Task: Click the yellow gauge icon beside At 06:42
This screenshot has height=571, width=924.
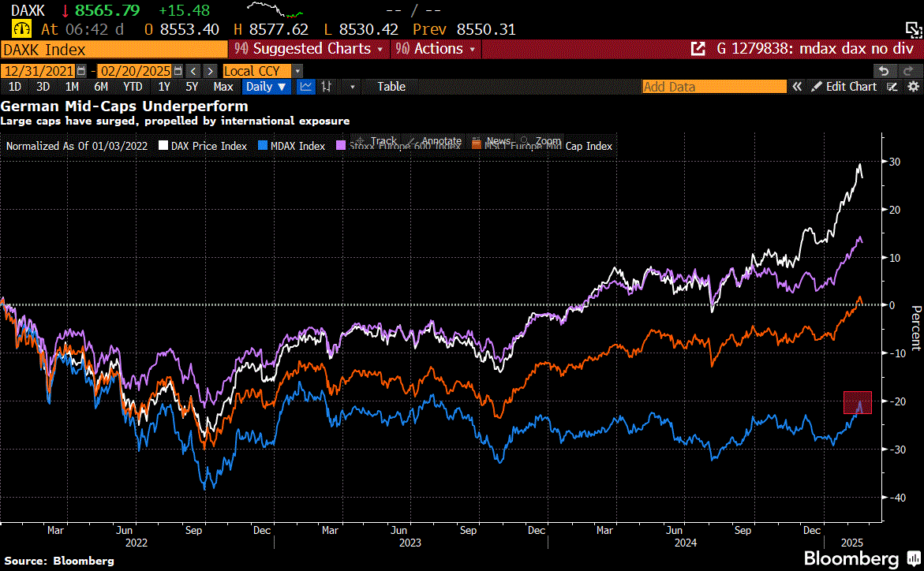Action: 21,29
